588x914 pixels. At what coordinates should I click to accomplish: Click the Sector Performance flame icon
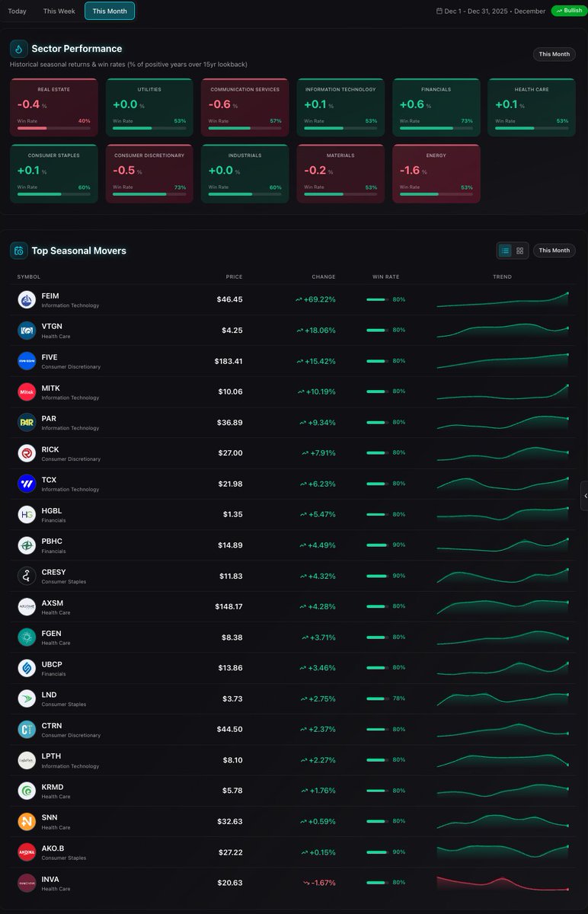pyautogui.click(x=19, y=49)
